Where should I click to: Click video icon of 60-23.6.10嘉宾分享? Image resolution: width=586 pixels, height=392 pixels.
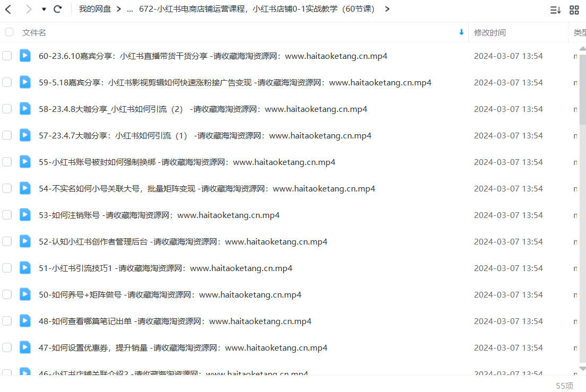pyautogui.click(x=25, y=56)
